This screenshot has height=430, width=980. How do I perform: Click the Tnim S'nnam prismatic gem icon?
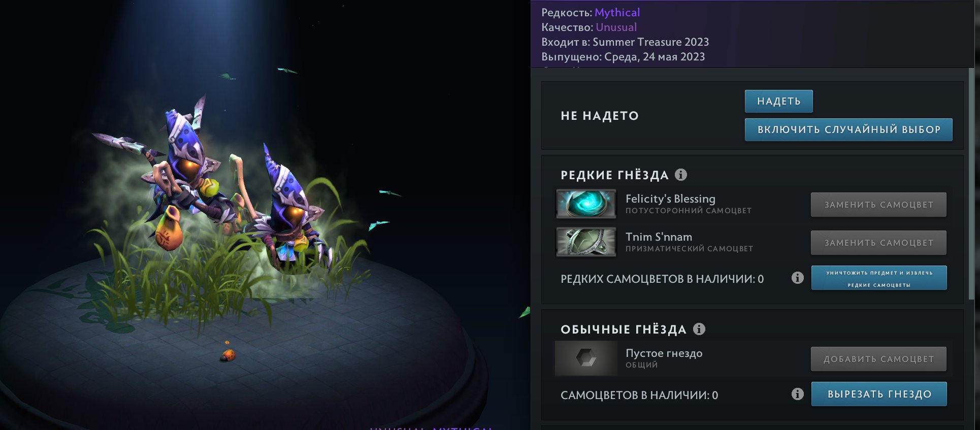pos(586,242)
